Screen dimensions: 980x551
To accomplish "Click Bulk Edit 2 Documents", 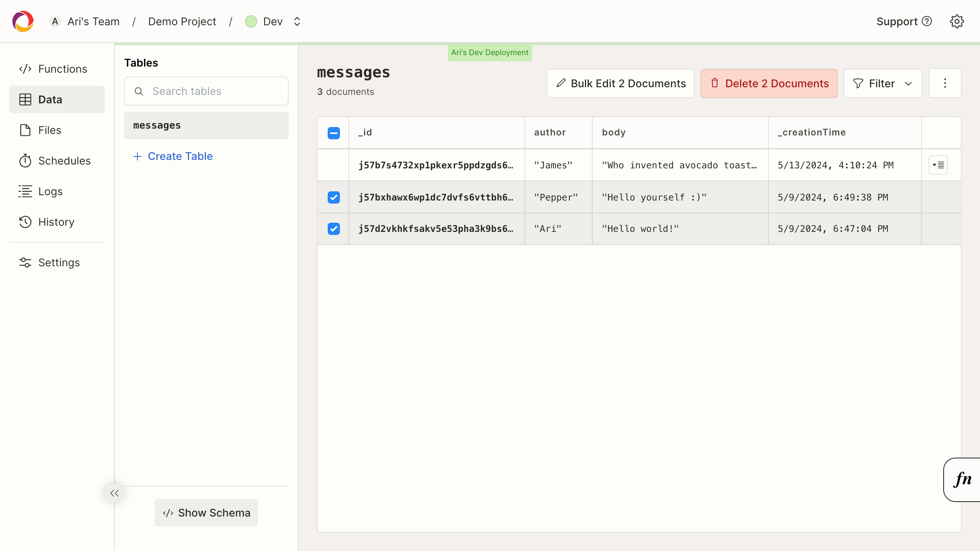I will [621, 83].
